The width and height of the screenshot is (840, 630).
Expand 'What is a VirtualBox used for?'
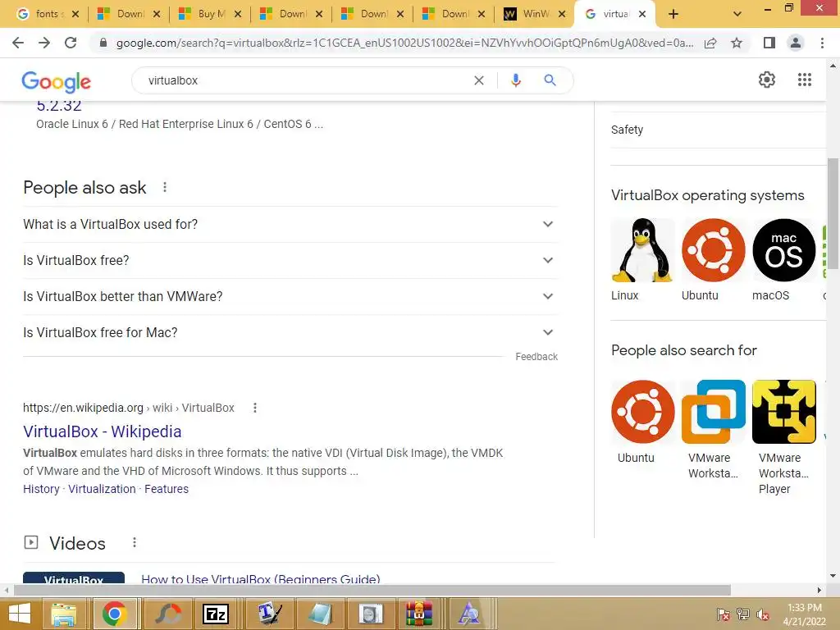[x=290, y=224]
